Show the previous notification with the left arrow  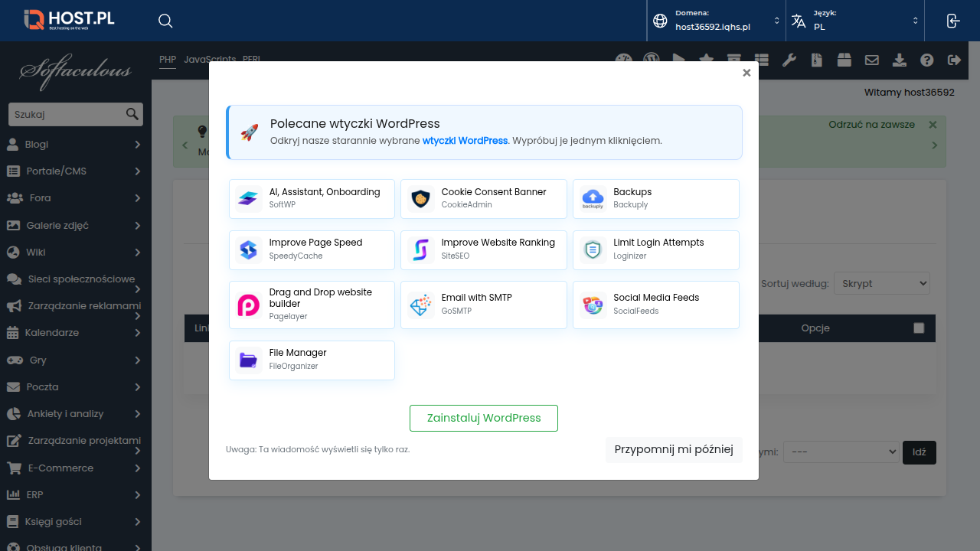185,145
